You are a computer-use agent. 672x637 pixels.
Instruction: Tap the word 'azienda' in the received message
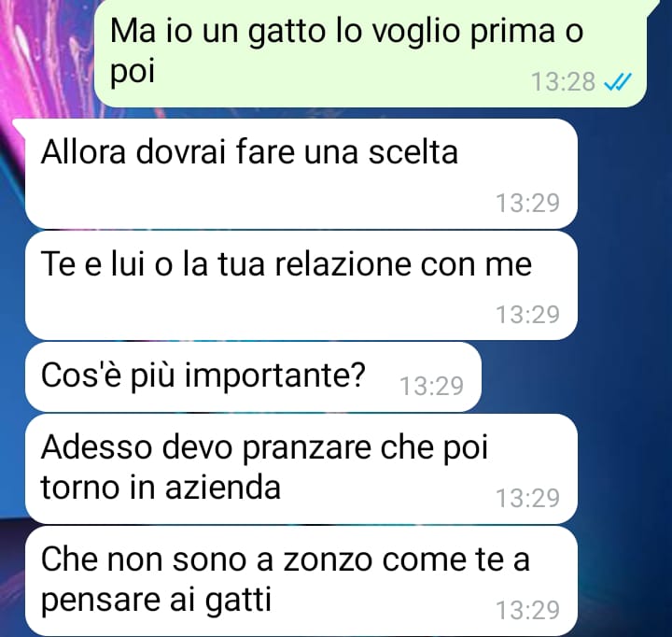click(x=223, y=488)
